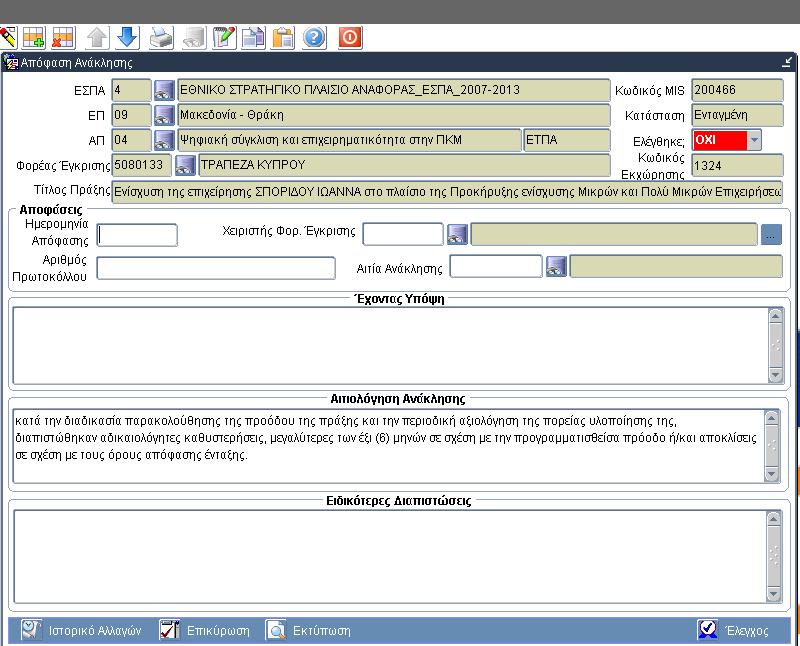Go to the next record with the blue down arrow
Image resolution: width=800 pixels, height=646 pixels.
pyautogui.click(x=128, y=37)
